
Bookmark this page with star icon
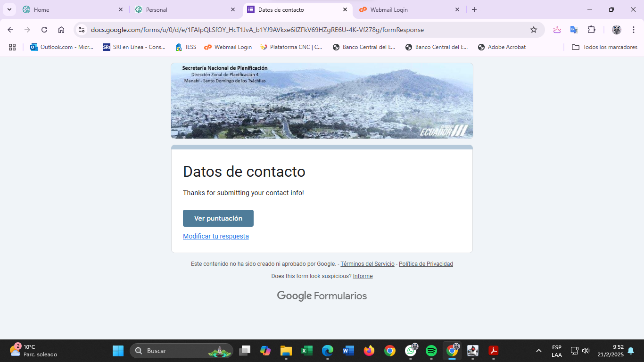pyautogui.click(x=534, y=30)
